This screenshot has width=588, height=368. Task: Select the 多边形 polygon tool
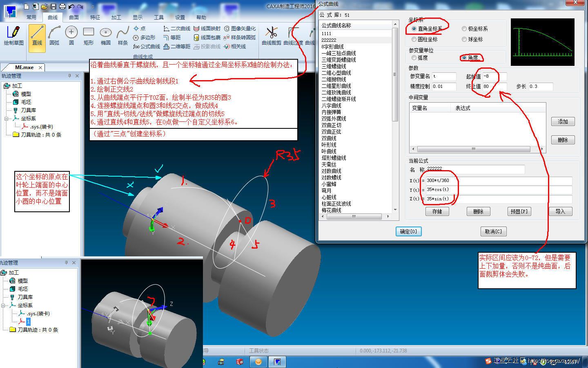click(x=145, y=37)
